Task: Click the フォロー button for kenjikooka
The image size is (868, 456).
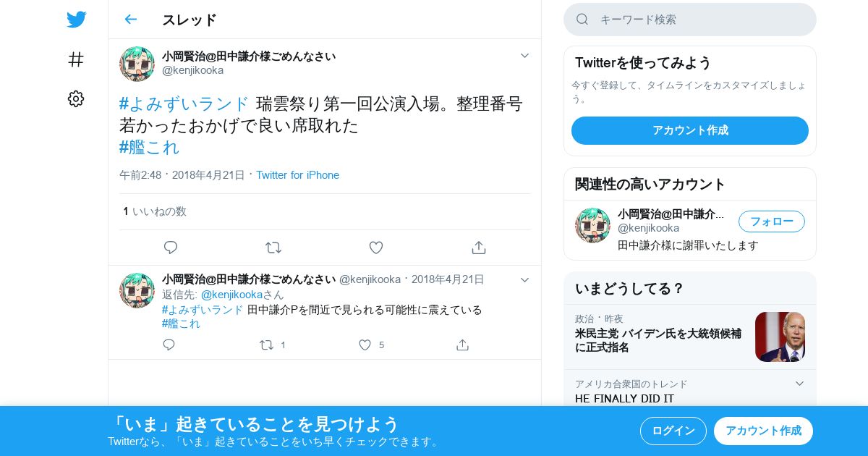Action: 772,221
